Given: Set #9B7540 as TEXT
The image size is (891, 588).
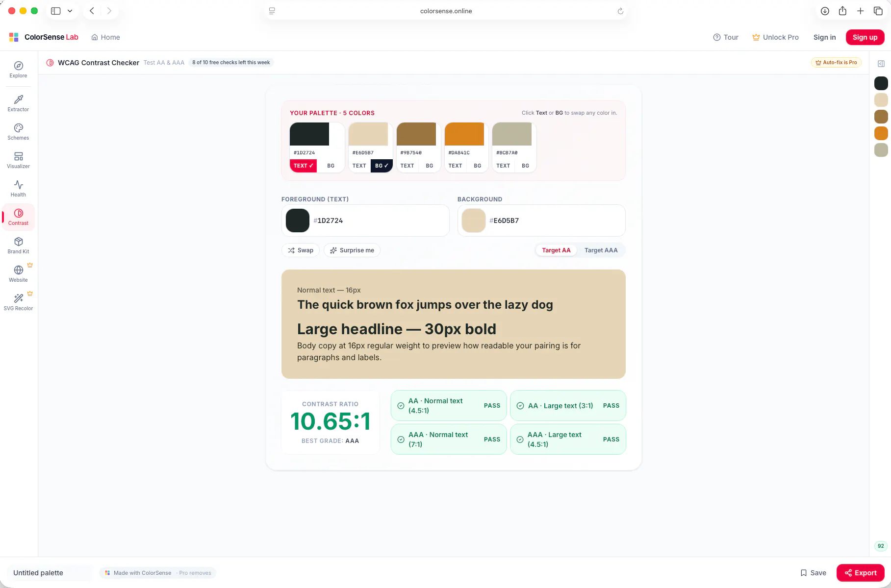Looking at the screenshot, I should click(x=407, y=166).
